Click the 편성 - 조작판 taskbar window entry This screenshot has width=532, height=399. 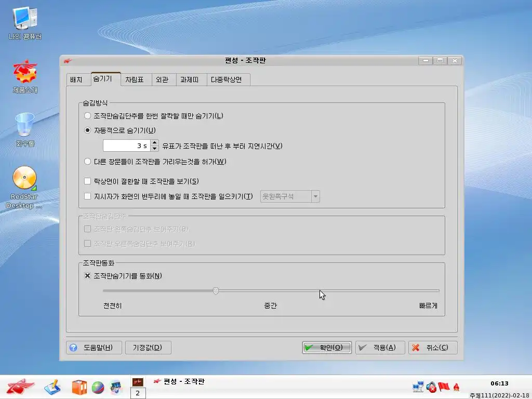point(179,381)
